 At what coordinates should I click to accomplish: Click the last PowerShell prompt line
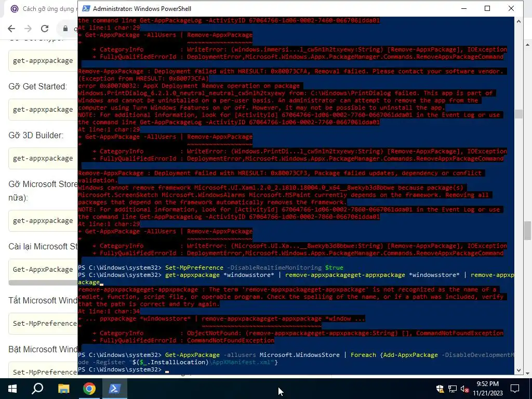coord(124,369)
